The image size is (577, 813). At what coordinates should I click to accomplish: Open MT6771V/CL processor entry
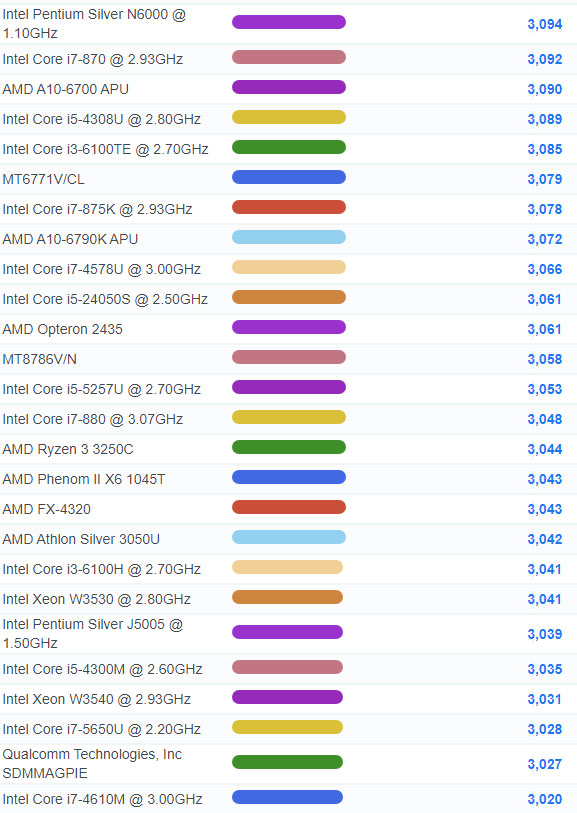(44, 179)
